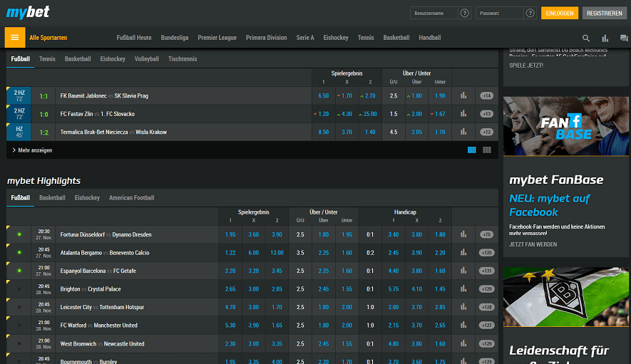Click Jetzt Fan werden link
This screenshot has height=364, width=631.
[x=533, y=244]
